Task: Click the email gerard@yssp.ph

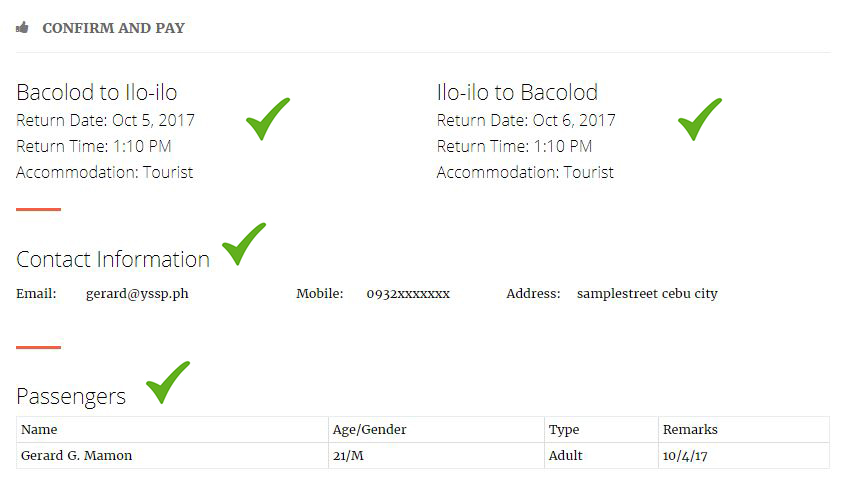Action: (x=137, y=294)
